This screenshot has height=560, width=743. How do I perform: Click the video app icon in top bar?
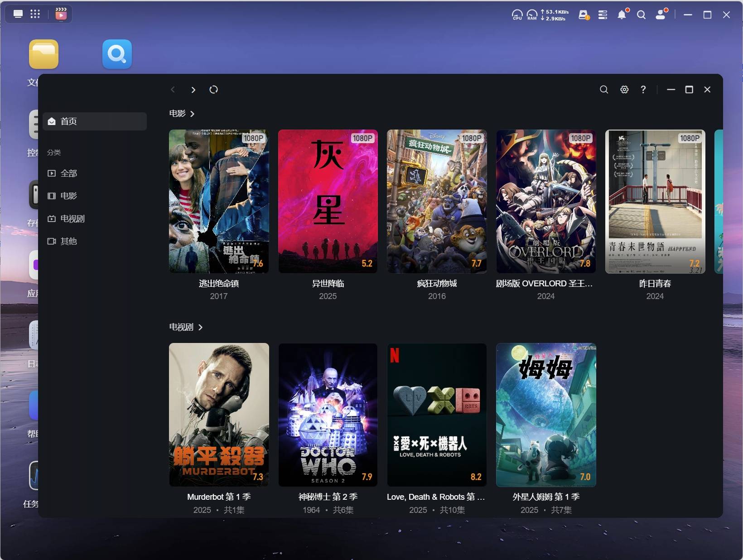coord(61,14)
